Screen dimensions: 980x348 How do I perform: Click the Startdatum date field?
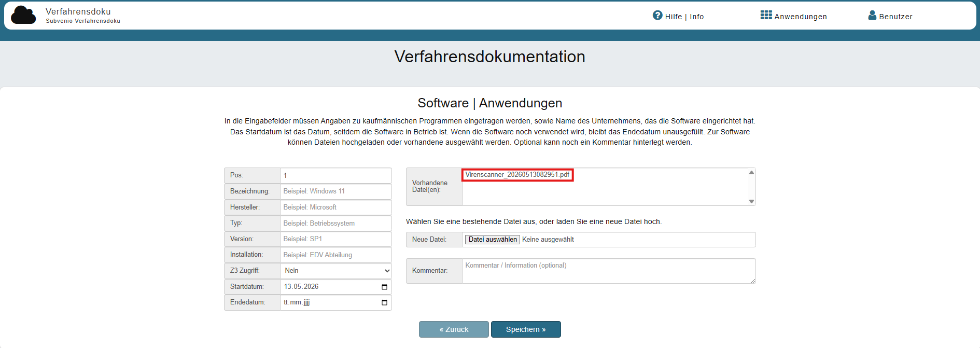336,287
